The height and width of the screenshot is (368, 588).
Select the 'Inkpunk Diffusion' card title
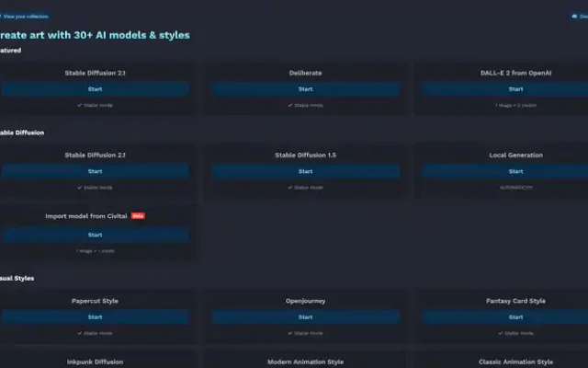[x=95, y=362]
